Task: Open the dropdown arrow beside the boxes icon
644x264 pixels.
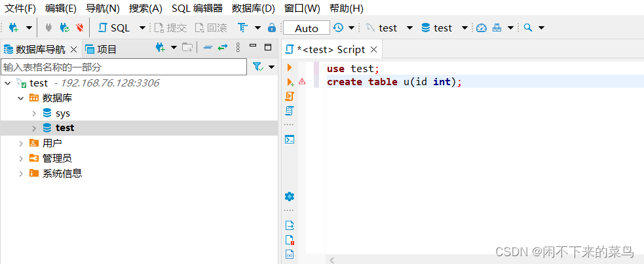Action: point(510,28)
